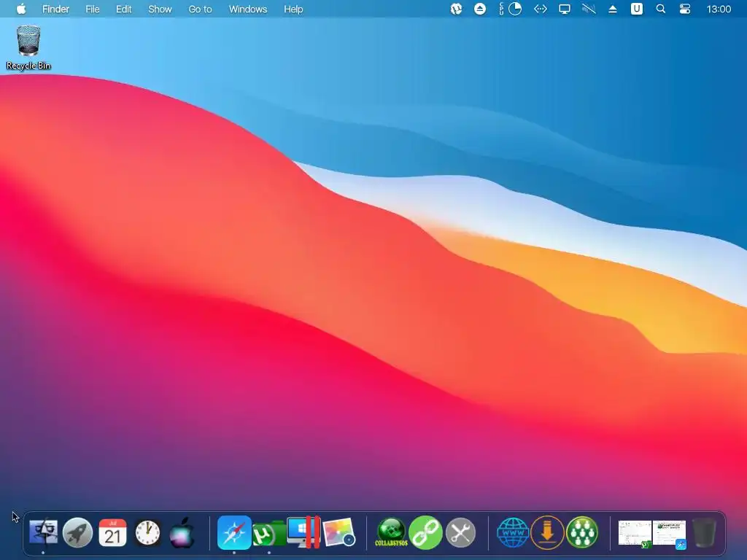Open the green people group icon

click(582, 532)
